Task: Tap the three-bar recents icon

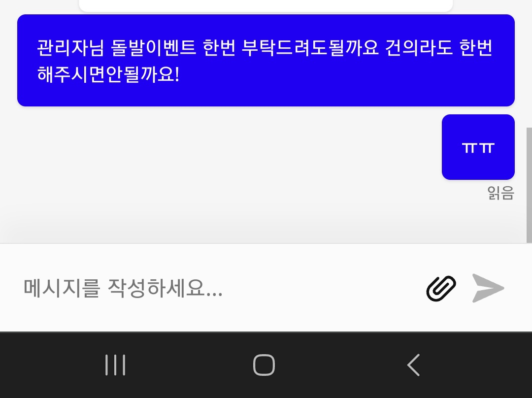Action: coord(115,365)
